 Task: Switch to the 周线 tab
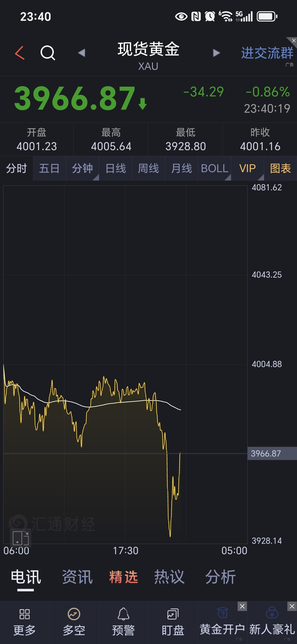point(148,168)
